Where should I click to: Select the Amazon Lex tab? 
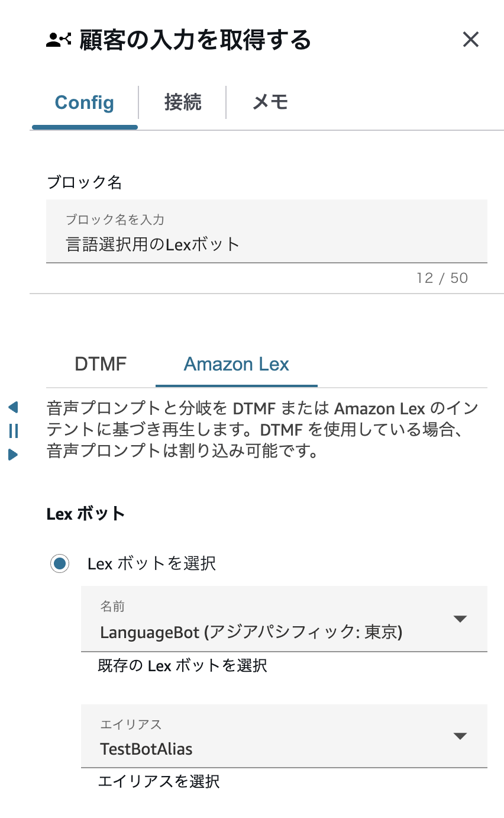click(x=236, y=364)
